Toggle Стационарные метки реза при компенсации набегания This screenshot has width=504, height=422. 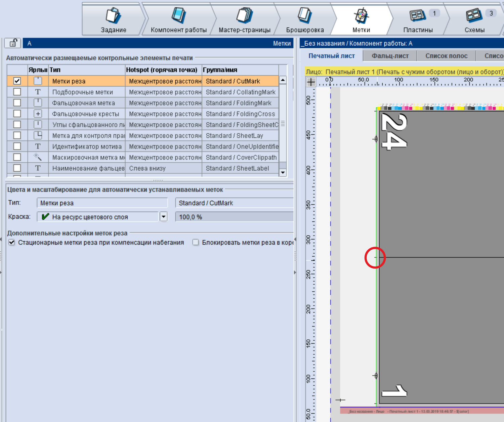tap(12, 243)
